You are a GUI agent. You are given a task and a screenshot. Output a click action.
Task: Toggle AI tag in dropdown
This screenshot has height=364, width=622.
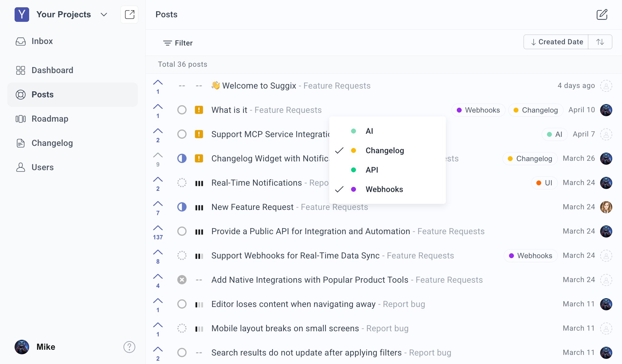coord(388,131)
